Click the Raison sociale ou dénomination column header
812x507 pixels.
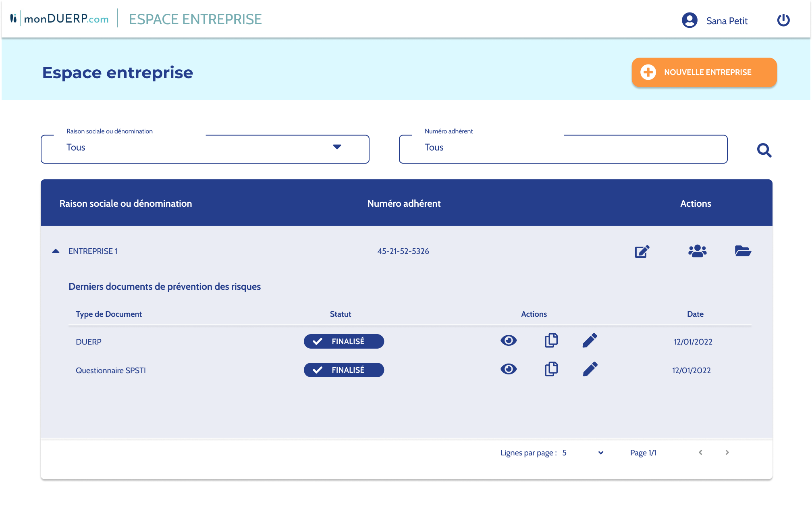click(126, 204)
